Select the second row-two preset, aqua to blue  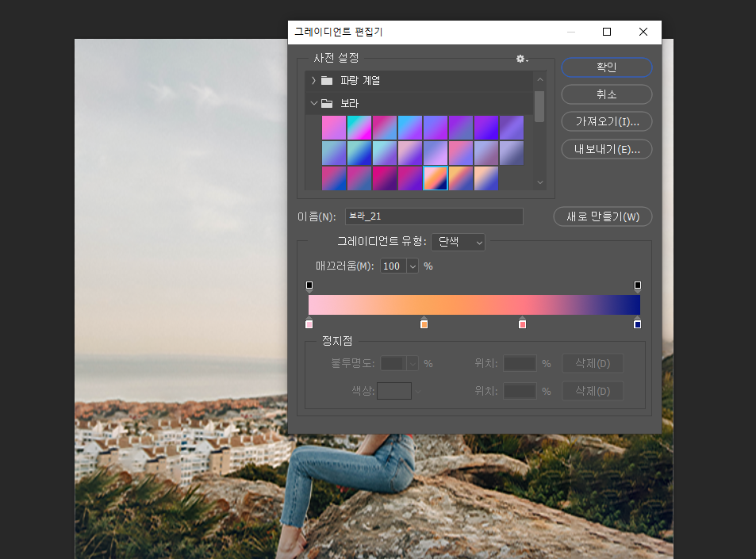[359, 153]
